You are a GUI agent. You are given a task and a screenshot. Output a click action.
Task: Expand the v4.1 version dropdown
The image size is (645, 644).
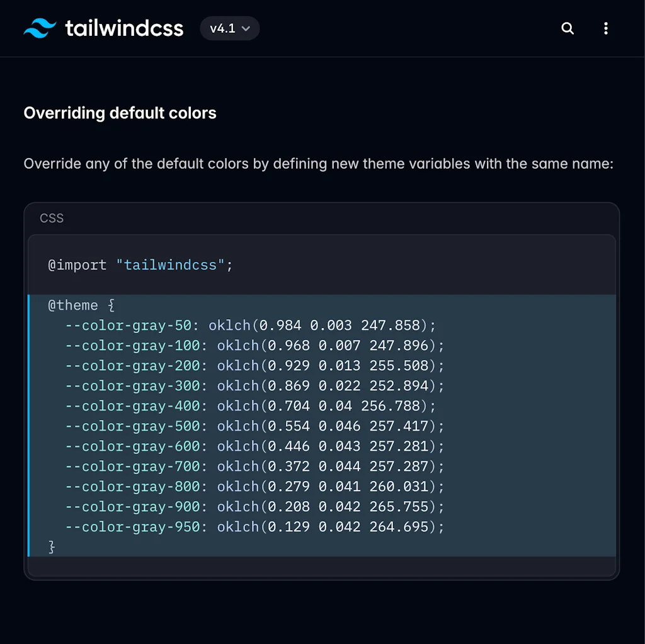pos(229,28)
